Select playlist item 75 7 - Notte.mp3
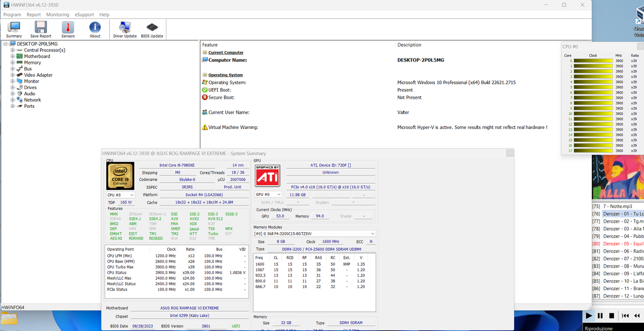644x331 pixels. (x=618, y=206)
